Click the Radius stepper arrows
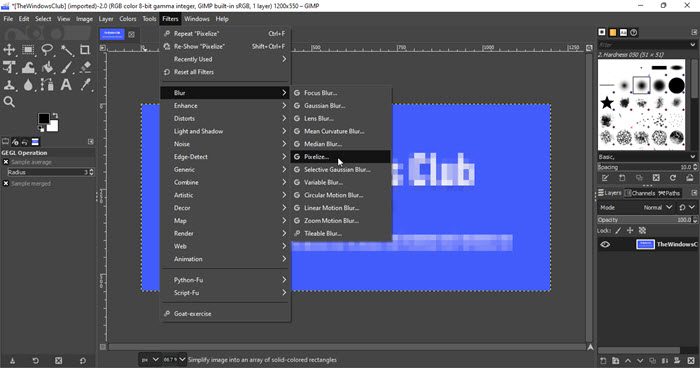700x369 pixels. click(92, 172)
